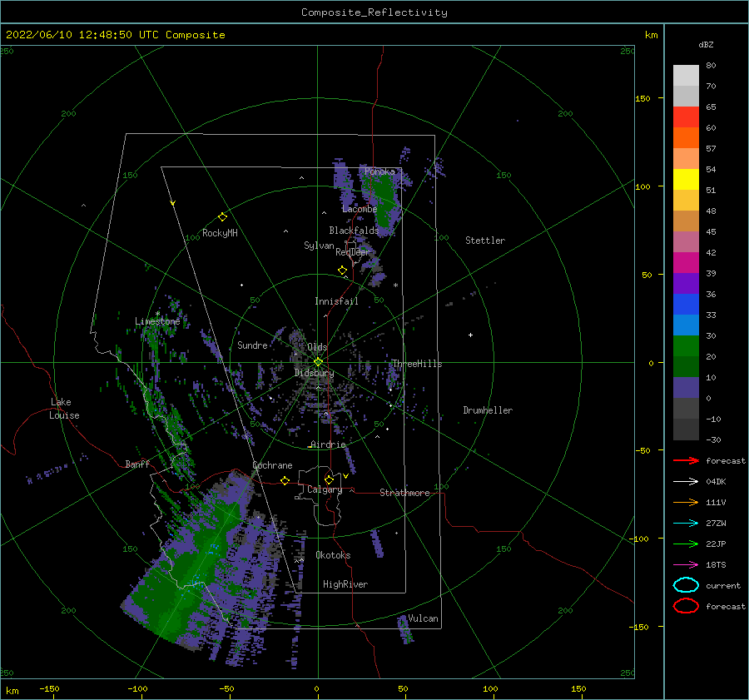Click the Olds town label
Screen dimensions: 749x700
[317, 347]
